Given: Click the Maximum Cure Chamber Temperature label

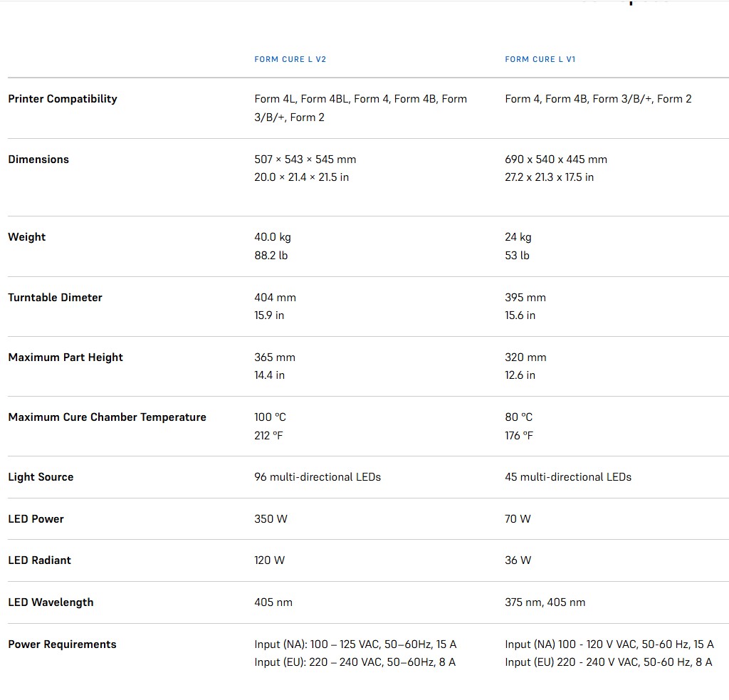Looking at the screenshot, I should point(107,417).
